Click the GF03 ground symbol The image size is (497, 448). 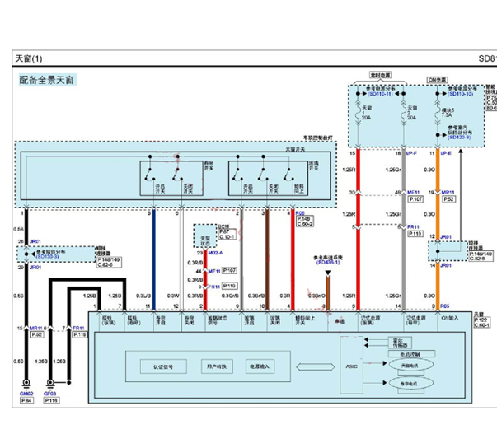coord(50,384)
